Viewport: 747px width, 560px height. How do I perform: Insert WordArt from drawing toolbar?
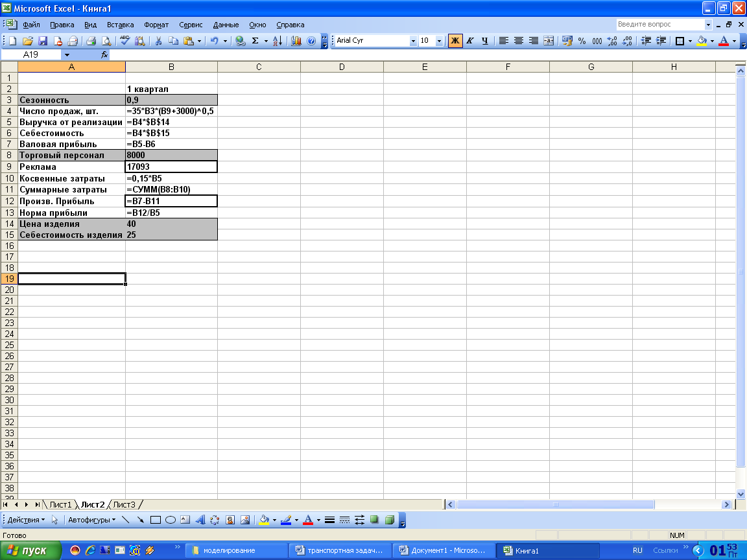click(200, 520)
